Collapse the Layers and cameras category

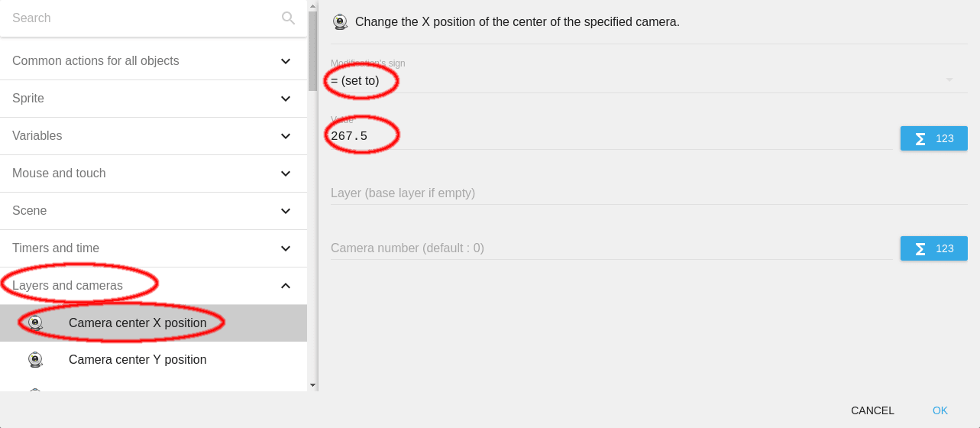(x=286, y=286)
